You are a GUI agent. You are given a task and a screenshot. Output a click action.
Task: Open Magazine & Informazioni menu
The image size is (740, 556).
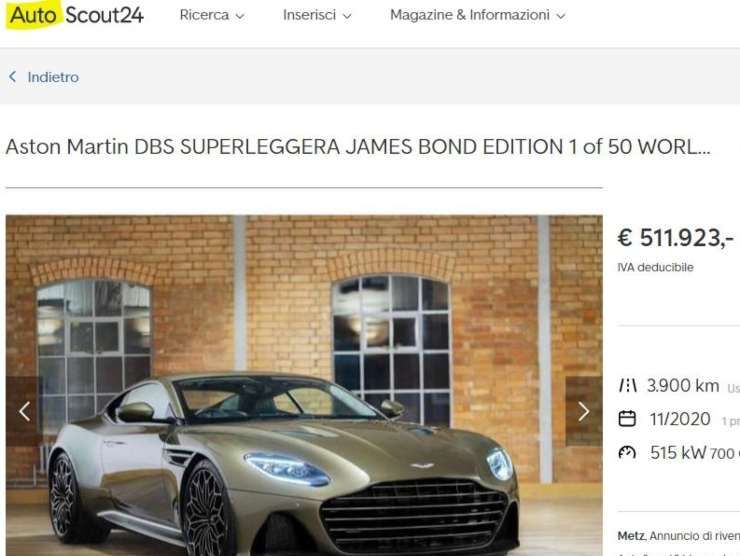coord(477,15)
